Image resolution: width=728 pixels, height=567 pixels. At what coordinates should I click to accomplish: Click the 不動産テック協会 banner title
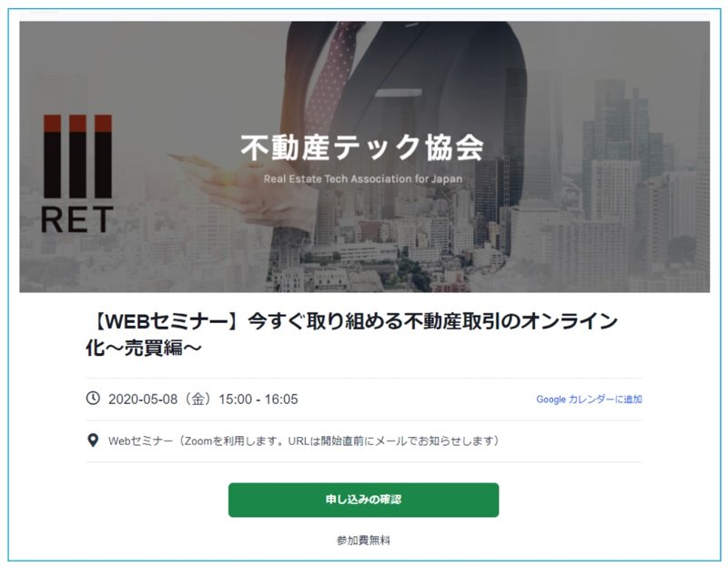coord(362,147)
